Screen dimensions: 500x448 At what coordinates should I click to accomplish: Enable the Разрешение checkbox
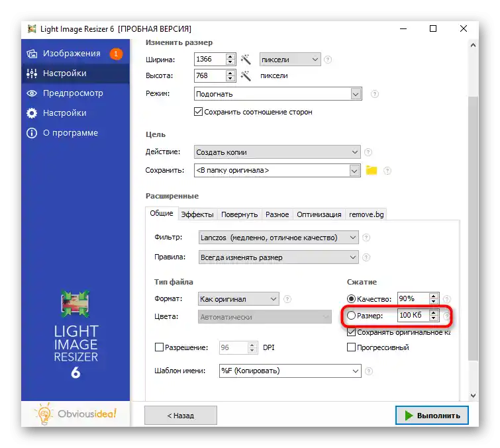pyautogui.click(x=159, y=347)
